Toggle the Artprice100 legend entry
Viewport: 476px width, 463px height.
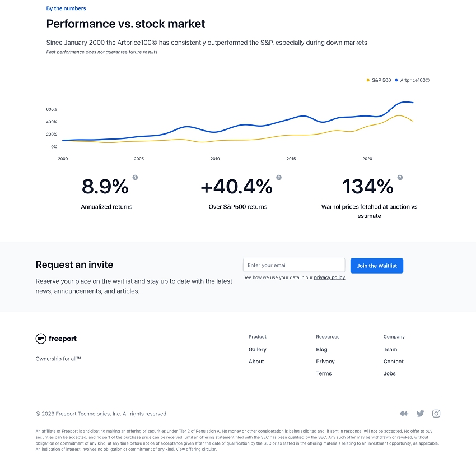[412, 80]
